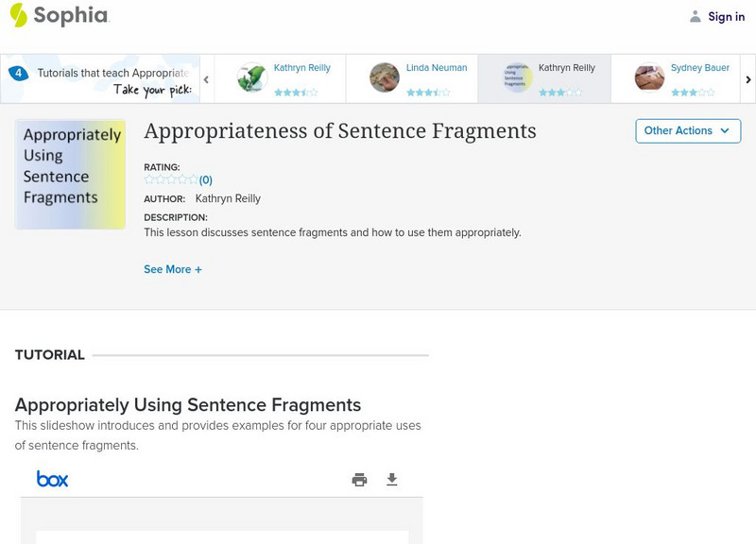Print the Box slideshow document

359,480
